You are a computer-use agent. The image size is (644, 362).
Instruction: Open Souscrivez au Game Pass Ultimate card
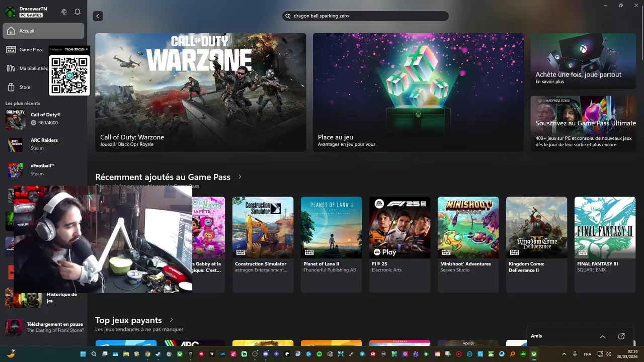[x=583, y=124]
